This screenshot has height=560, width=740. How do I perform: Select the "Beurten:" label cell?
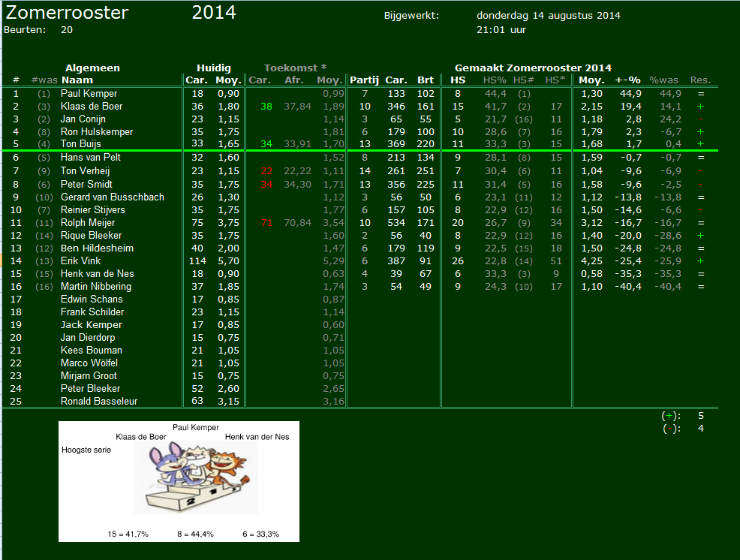click(x=25, y=30)
